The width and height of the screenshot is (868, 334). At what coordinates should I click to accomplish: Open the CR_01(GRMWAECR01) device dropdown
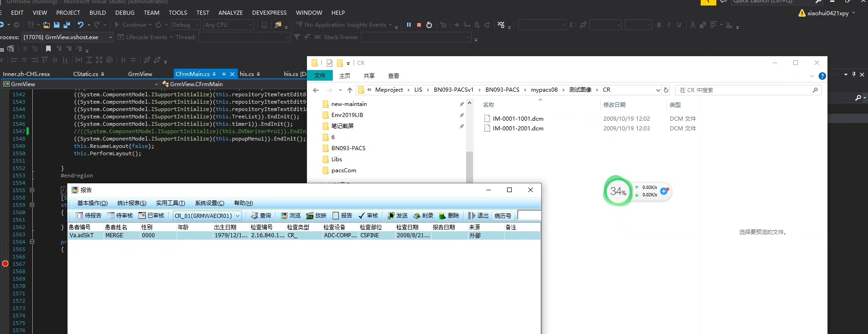coord(238,216)
